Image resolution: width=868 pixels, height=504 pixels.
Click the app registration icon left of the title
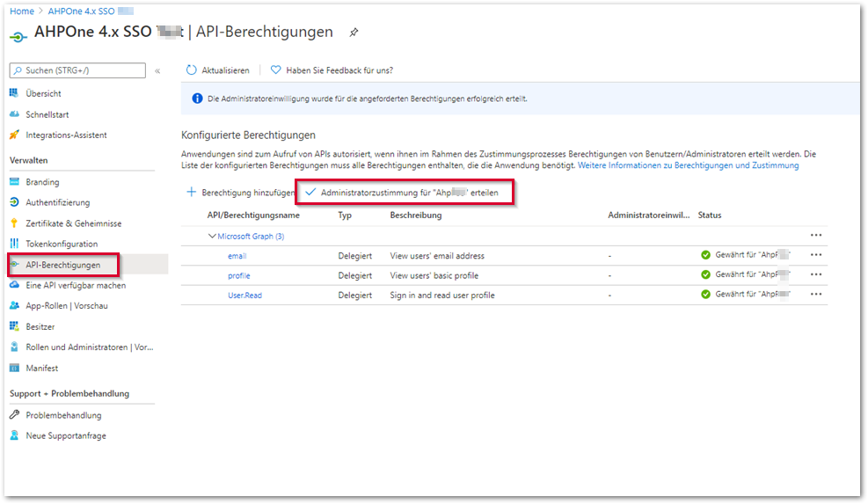click(x=18, y=37)
